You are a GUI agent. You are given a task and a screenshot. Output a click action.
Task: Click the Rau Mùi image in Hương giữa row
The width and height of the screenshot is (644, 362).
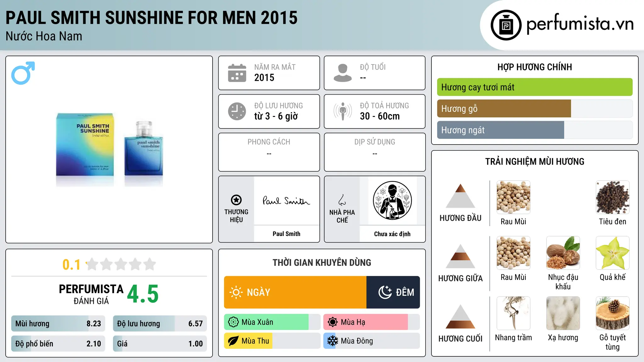tap(514, 253)
